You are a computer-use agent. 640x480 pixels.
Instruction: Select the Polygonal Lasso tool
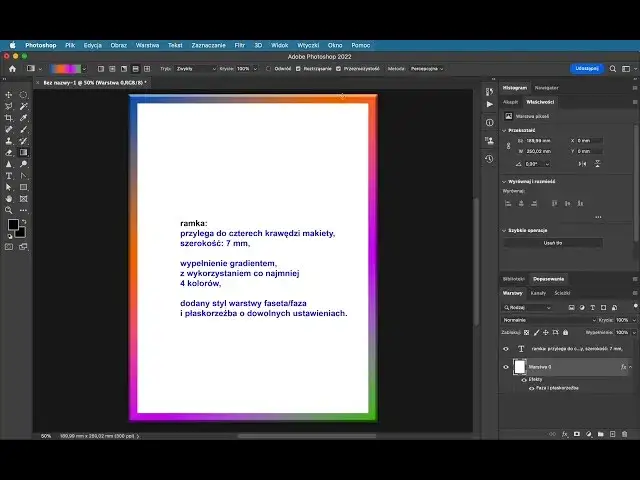(9, 107)
